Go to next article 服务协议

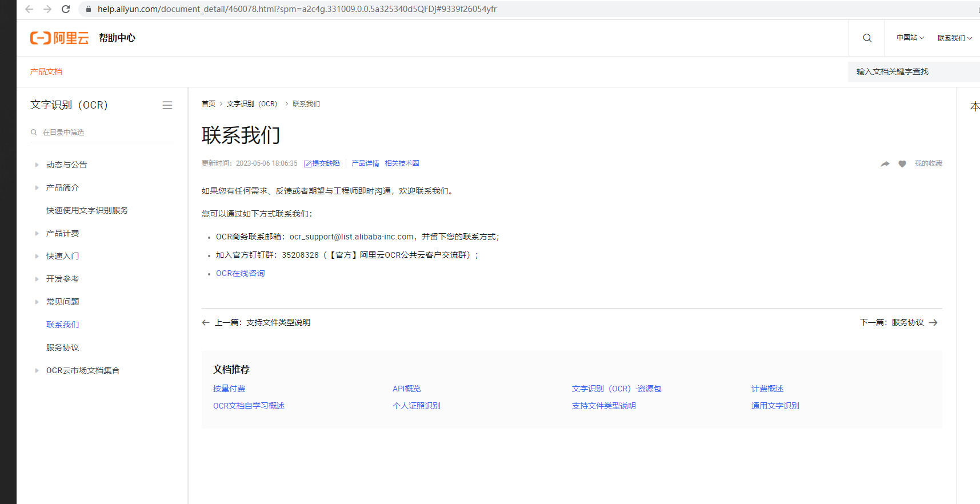(x=908, y=323)
